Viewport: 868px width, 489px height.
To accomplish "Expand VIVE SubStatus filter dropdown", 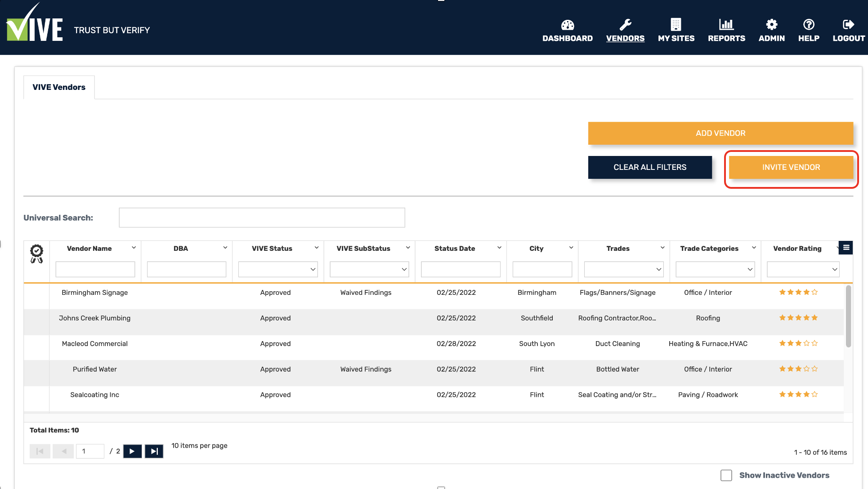I will [404, 270].
